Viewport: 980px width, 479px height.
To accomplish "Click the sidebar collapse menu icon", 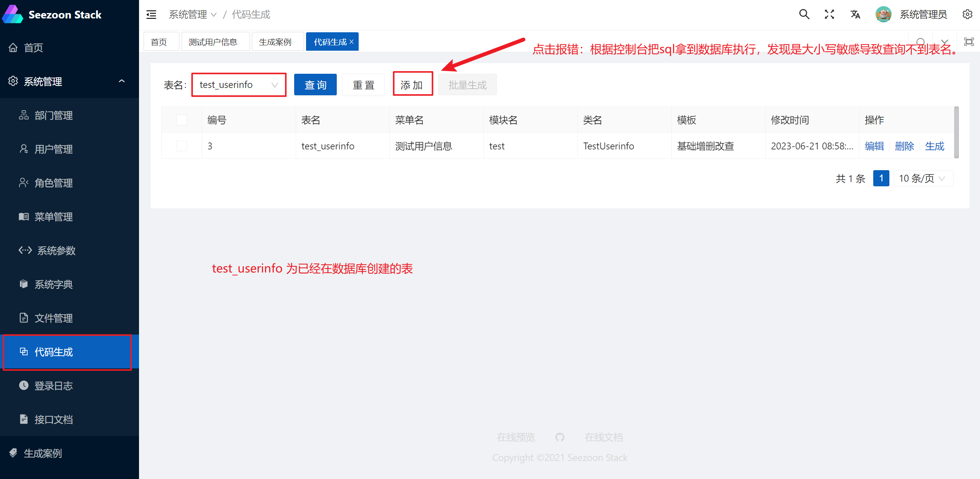I will point(151,15).
